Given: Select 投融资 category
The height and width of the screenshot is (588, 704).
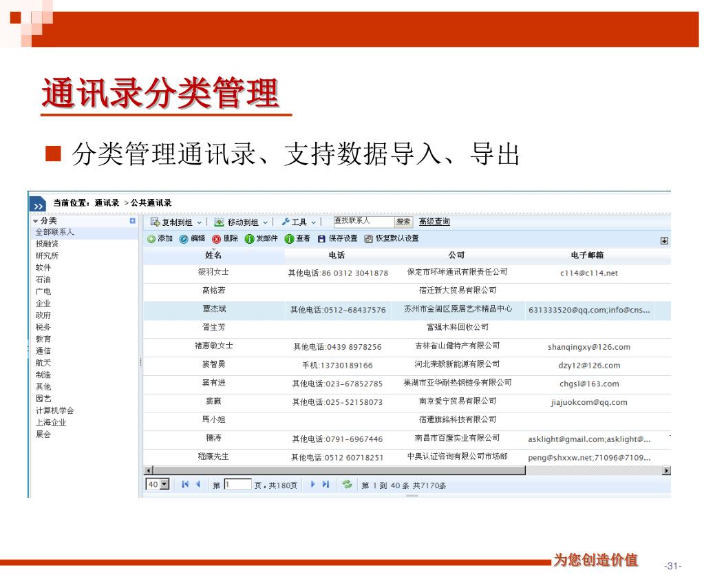Looking at the screenshot, I should (47, 244).
